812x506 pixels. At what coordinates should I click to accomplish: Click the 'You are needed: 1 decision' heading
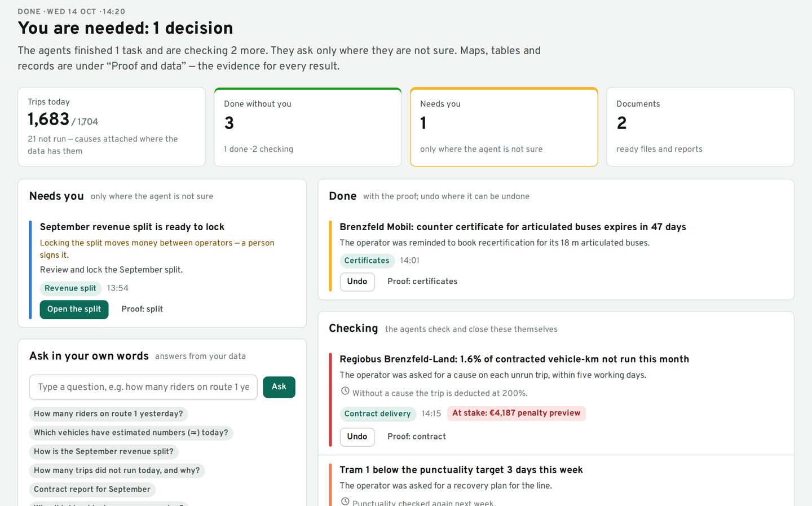(125, 28)
